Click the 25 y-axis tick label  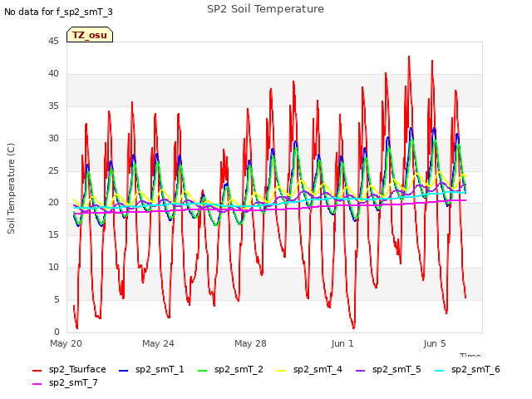pyautogui.click(x=53, y=170)
